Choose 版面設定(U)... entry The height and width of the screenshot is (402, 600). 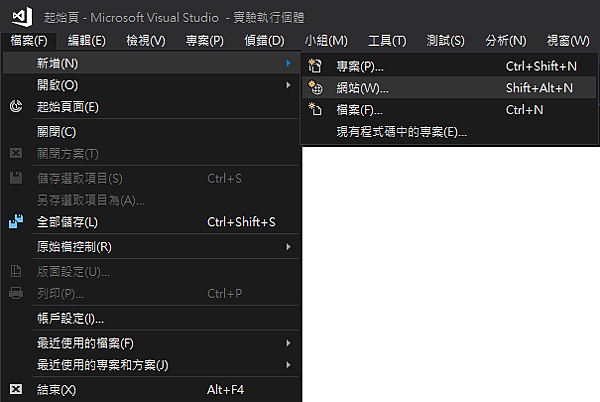click(x=151, y=272)
